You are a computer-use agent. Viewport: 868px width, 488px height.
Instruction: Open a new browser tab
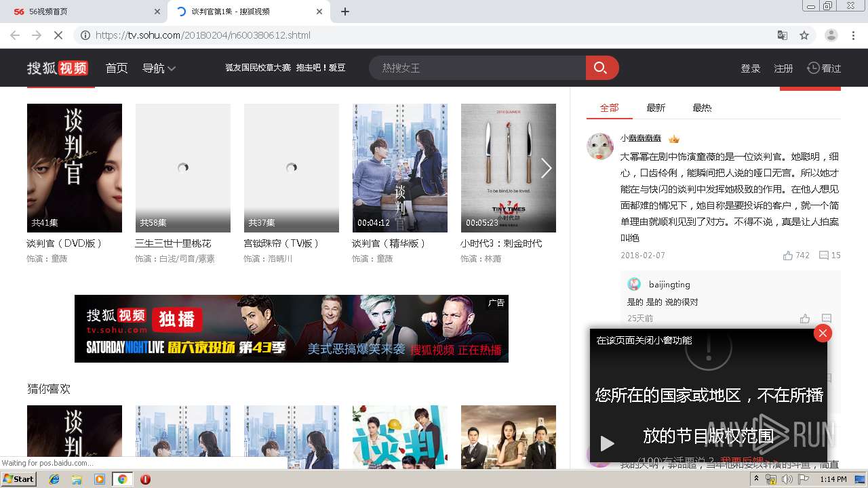345,12
